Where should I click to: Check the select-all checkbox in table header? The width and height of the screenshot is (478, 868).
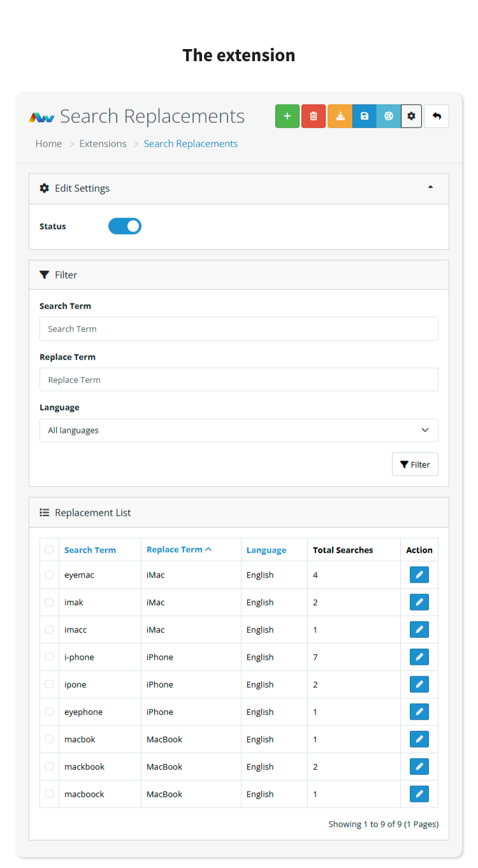point(49,549)
